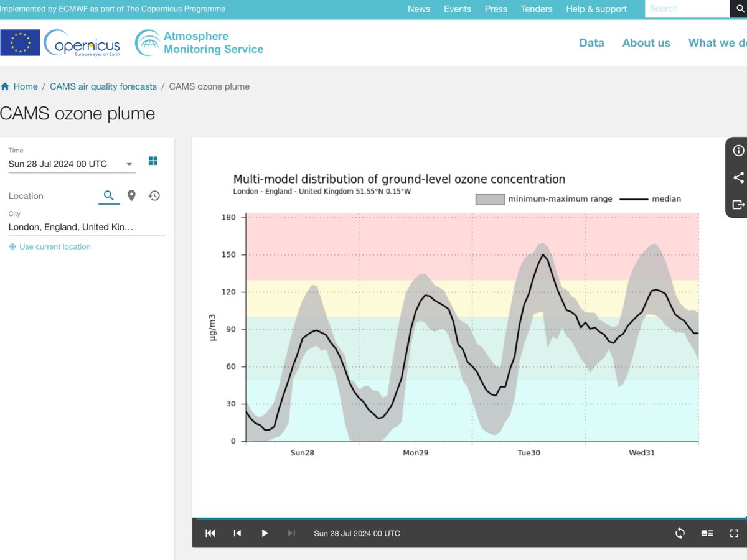Viewport: 747px width, 560px height.
Task: Click the Use current location link
Action: click(55, 247)
